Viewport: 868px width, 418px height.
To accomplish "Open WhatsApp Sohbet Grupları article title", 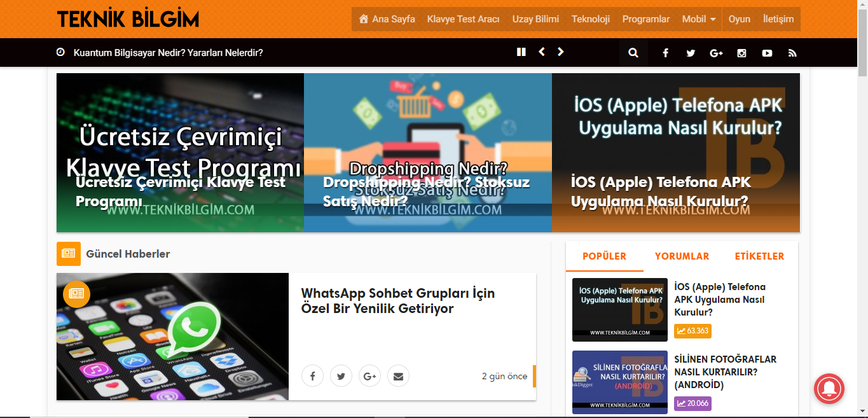I will tap(398, 301).
